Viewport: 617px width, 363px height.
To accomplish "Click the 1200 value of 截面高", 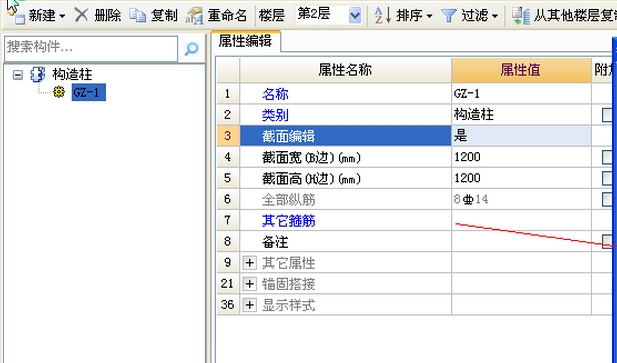I will coord(521,178).
